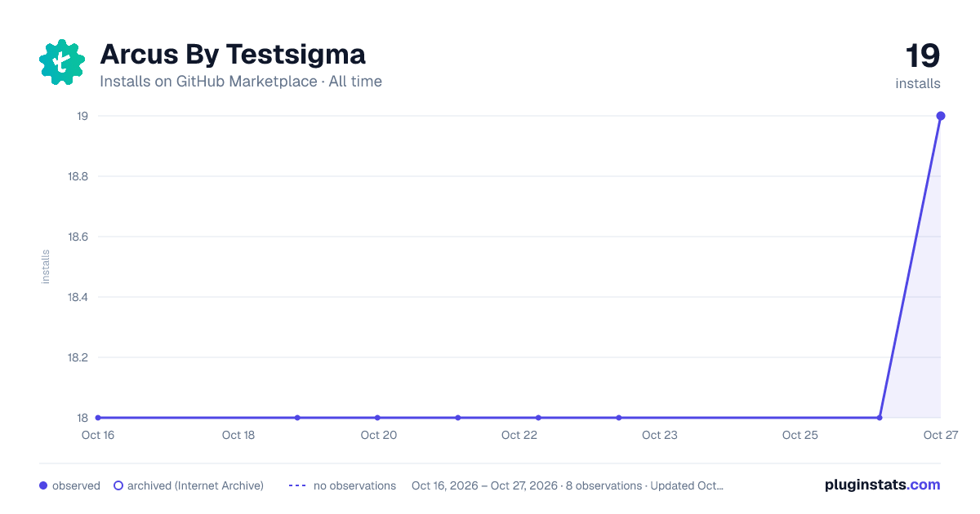
Task: Click the vertical installs axis title
Action: pyautogui.click(x=46, y=267)
